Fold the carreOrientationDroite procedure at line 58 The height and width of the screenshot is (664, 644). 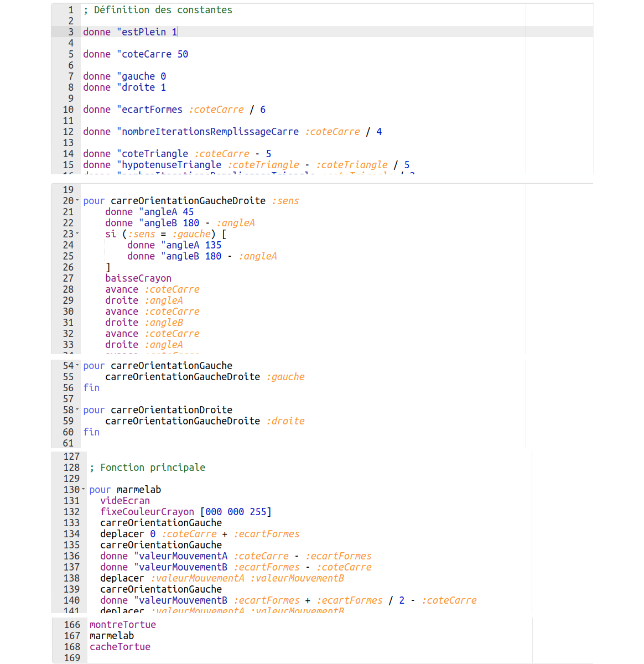[77, 410]
